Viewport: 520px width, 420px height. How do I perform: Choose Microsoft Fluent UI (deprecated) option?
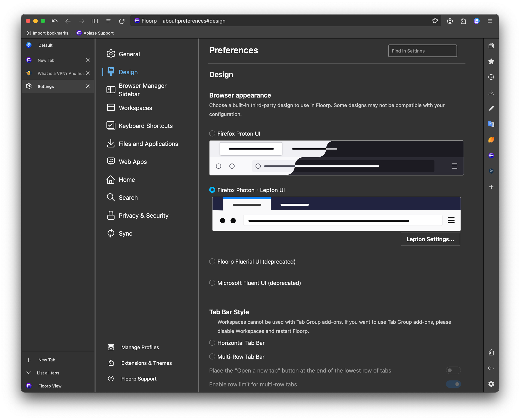point(212,283)
